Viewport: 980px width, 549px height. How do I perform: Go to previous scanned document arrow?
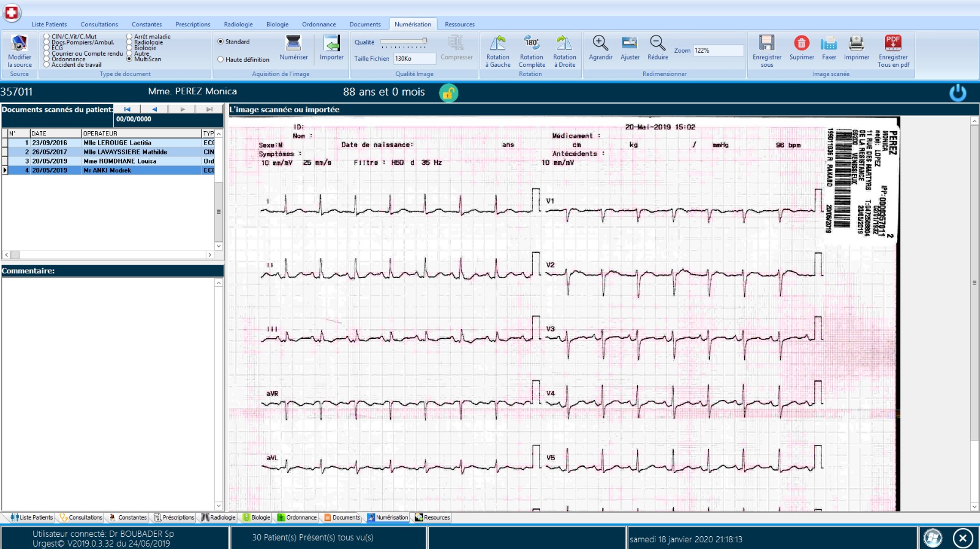[154, 109]
